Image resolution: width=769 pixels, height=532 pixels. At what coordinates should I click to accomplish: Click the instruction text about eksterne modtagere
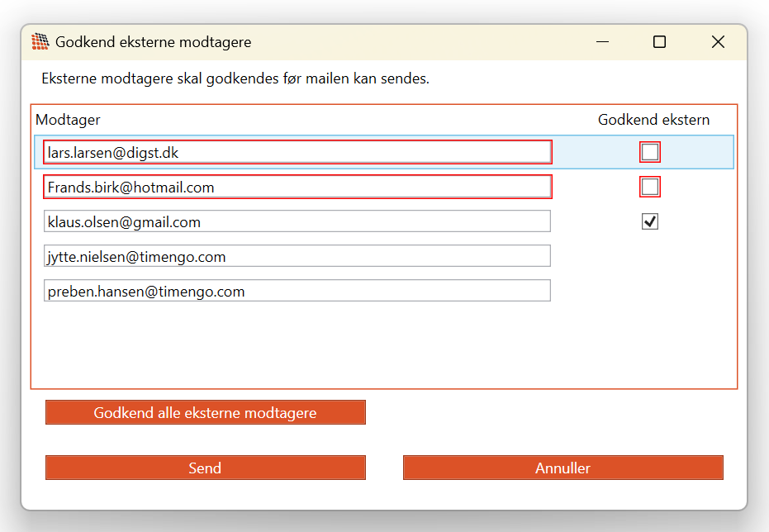pos(235,79)
